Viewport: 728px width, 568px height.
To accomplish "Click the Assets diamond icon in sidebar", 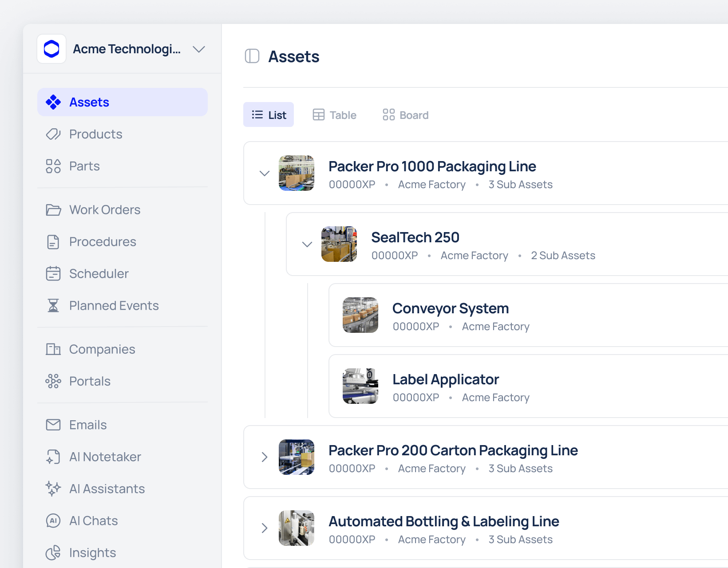I will tap(53, 102).
